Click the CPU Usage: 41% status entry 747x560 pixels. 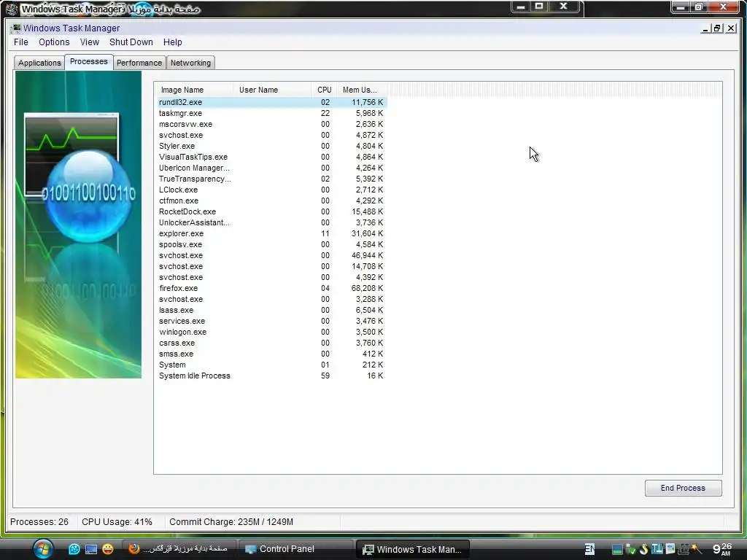117,522
